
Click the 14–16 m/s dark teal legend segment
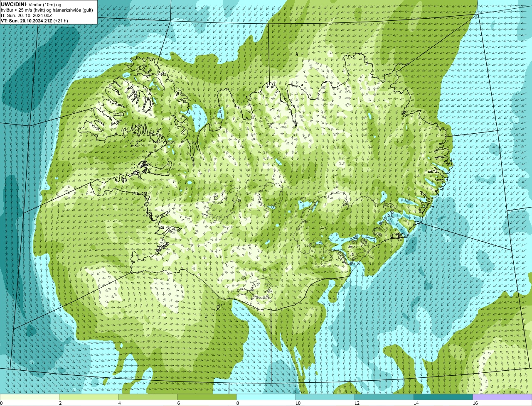443,397
